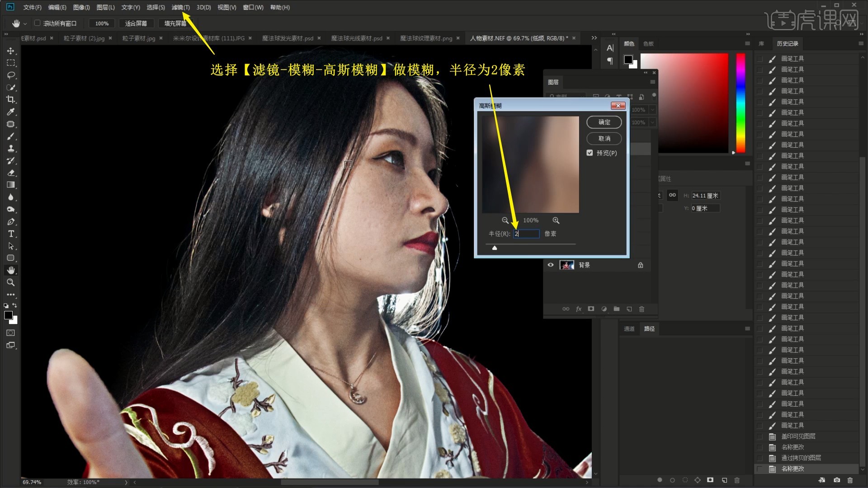Click 确定 to apply Gaussian Blur
868x488 pixels.
pos(604,122)
